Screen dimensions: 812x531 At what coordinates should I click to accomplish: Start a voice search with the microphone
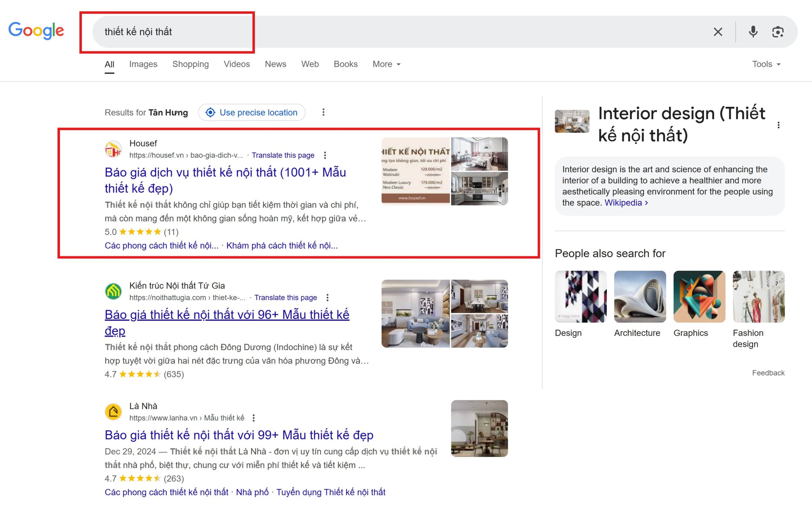[x=753, y=31]
